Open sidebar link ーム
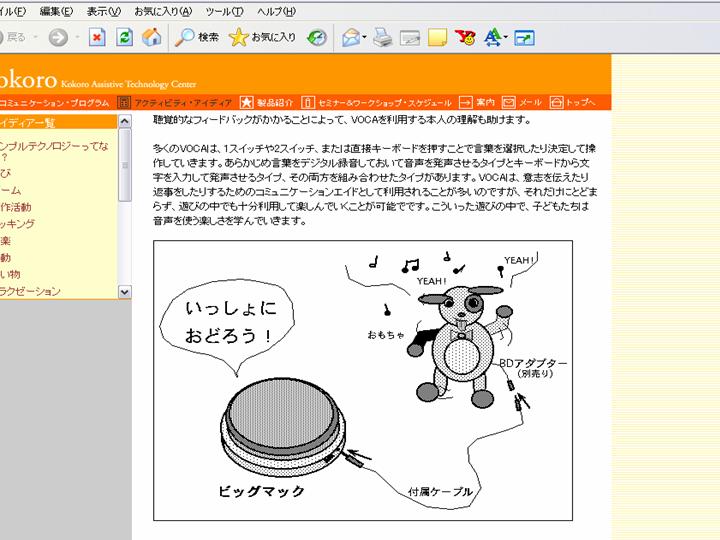 coord(11,190)
